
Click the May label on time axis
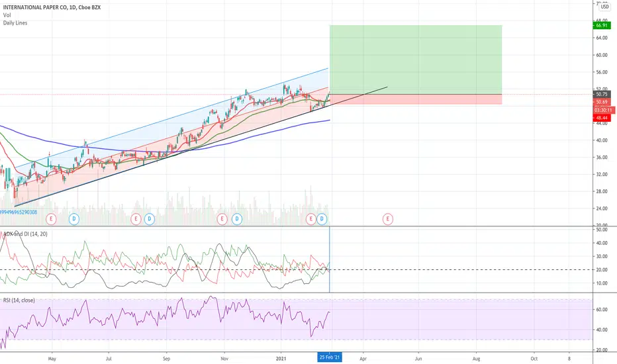pos(52,359)
